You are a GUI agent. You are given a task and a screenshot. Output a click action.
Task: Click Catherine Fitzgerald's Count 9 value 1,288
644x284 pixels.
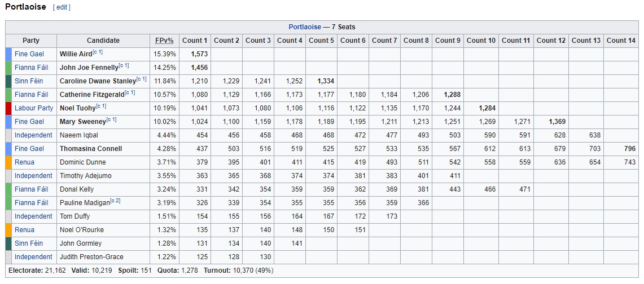tap(452, 95)
